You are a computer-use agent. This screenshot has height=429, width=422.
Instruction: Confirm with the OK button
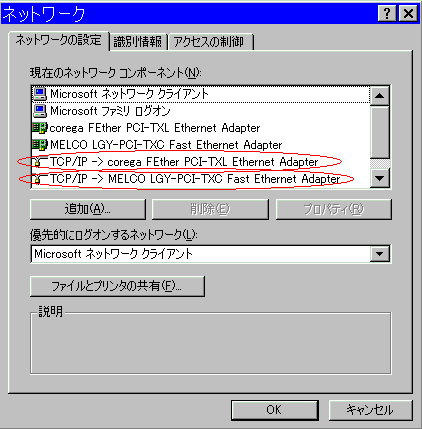click(274, 410)
